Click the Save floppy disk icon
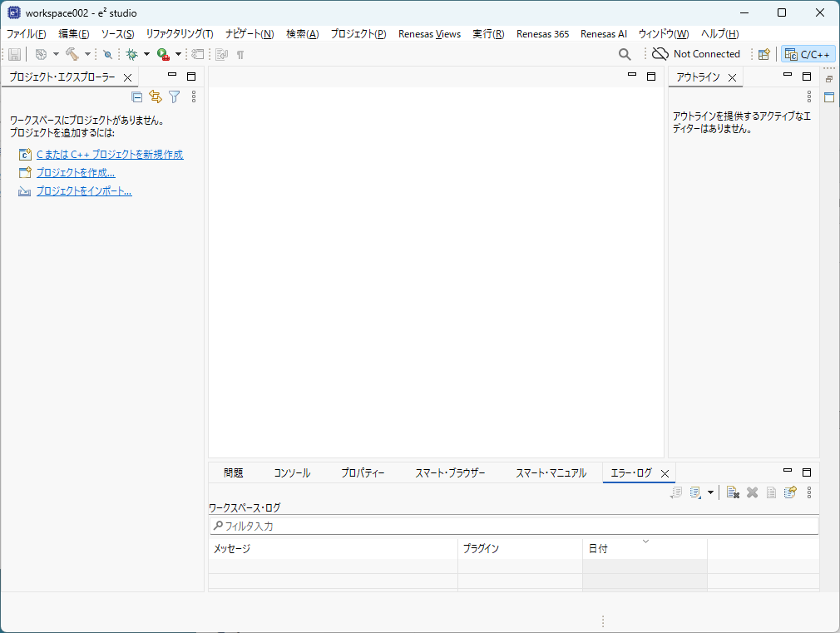The width and height of the screenshot is (840, 633). tap(14, 54)
